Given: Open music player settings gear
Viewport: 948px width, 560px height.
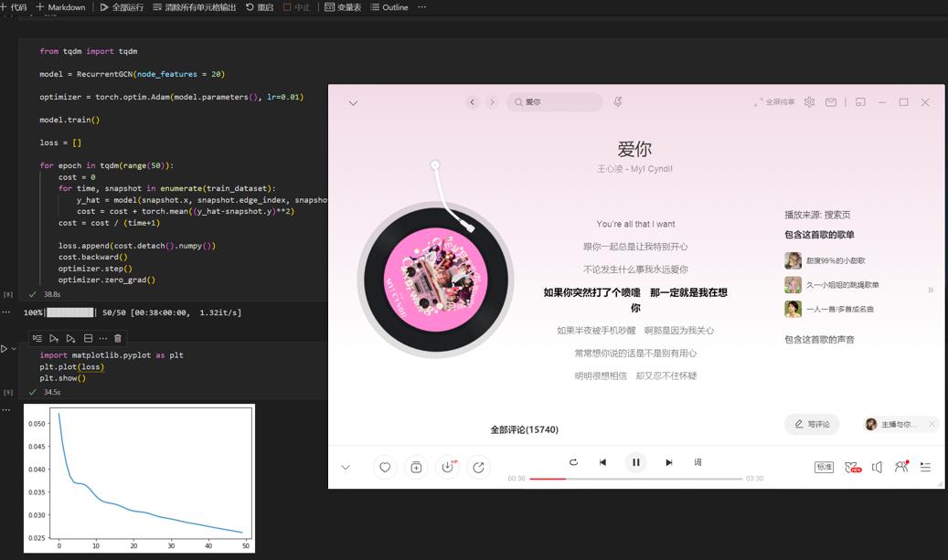Looking at the screenshot, I should pyautogui.click(x=810, y=102).
